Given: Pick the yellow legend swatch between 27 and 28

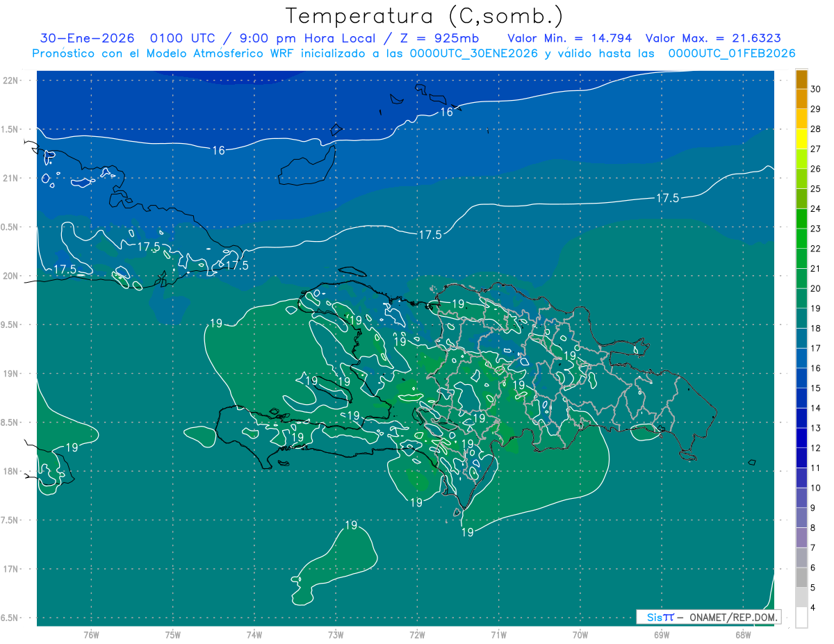Looking at the screenshot, I should pos(801,139).
